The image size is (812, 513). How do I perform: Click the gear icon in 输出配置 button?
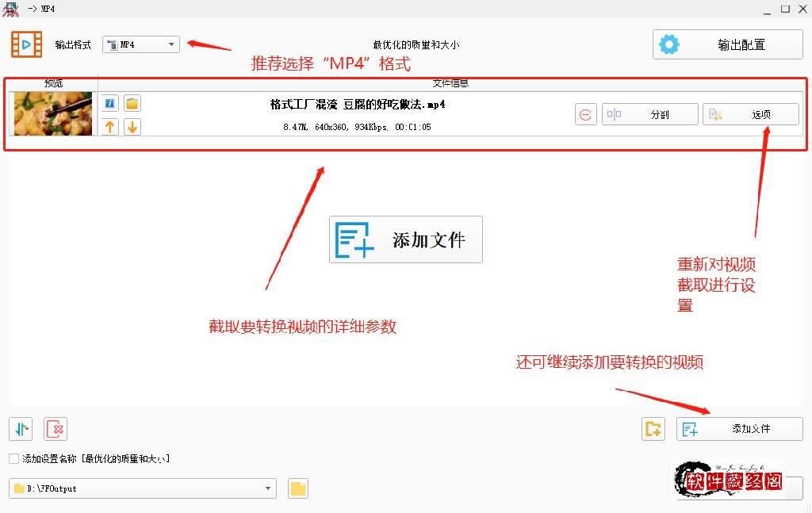coord(670,44)
